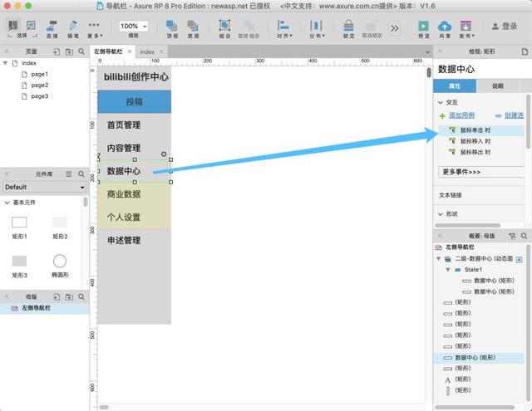Open the 说明 notes tab

pyautogui.click(x=498, y=86)
